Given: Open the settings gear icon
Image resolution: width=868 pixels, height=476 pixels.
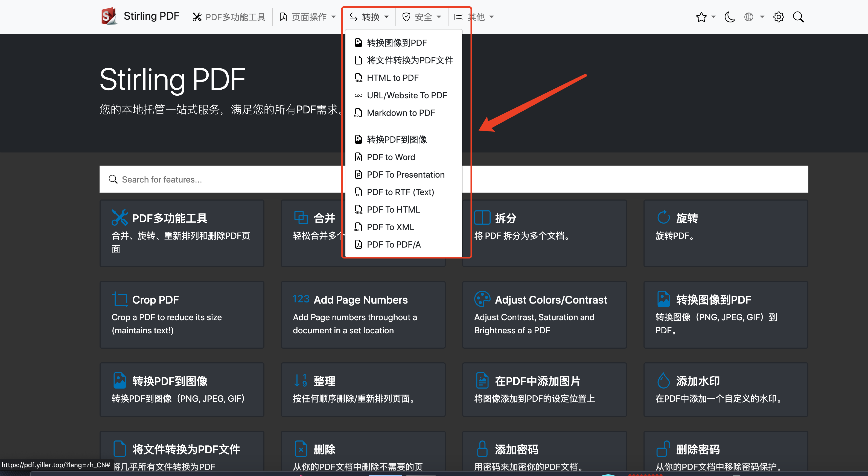Looking at the screenshot, I should 779,17.
